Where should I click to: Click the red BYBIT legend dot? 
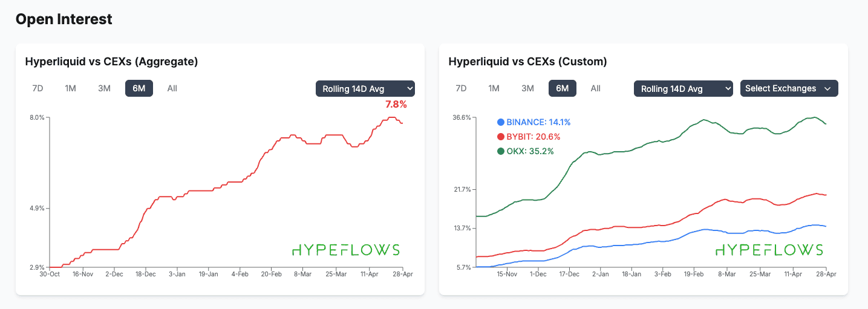click(501, 137)
